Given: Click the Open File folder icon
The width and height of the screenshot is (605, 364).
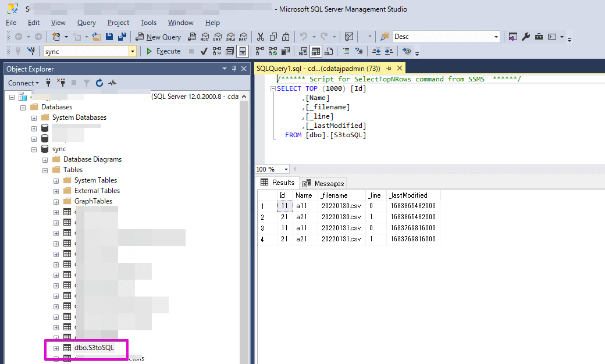Looking at the screenshot, I should 97,37.
